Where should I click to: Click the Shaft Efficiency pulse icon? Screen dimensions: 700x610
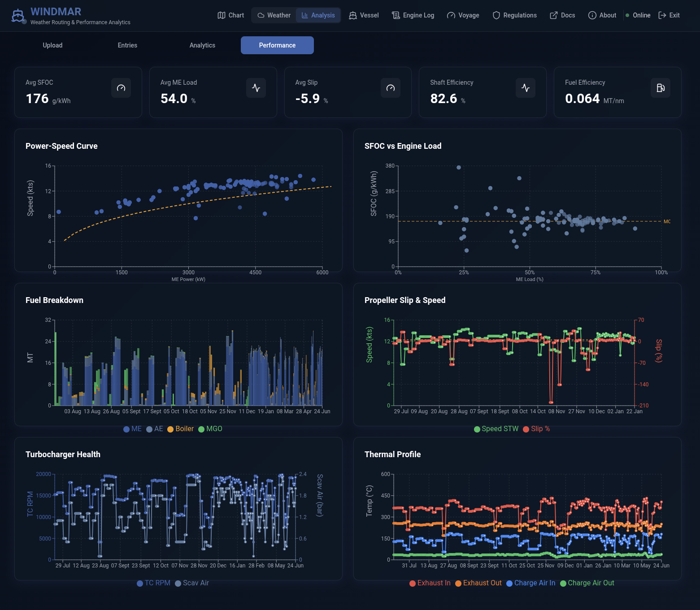coord(526,88)
